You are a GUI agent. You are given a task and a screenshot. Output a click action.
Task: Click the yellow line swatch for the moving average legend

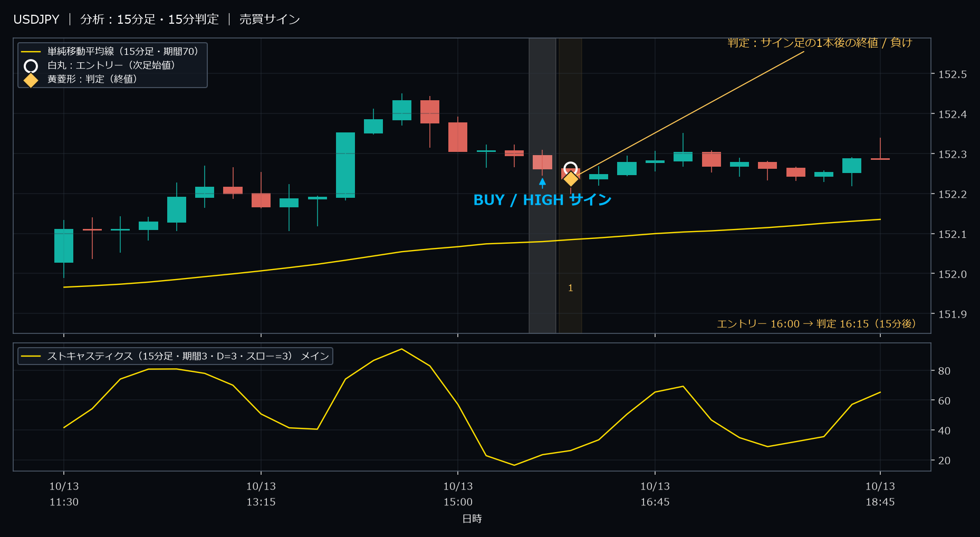click(31, 52)
